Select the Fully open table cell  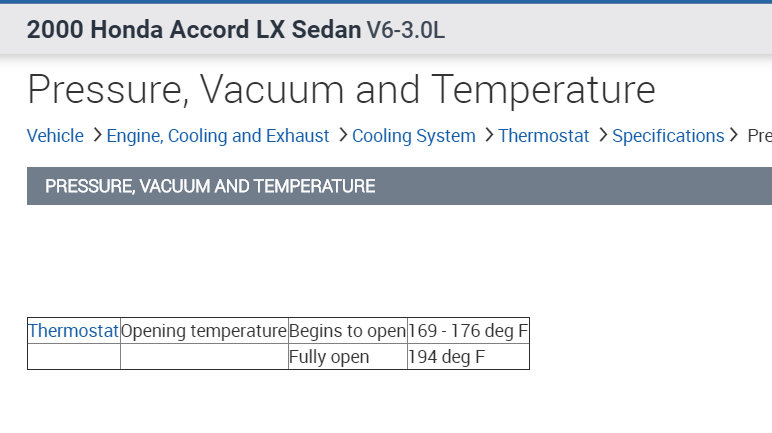click(329, 357)
